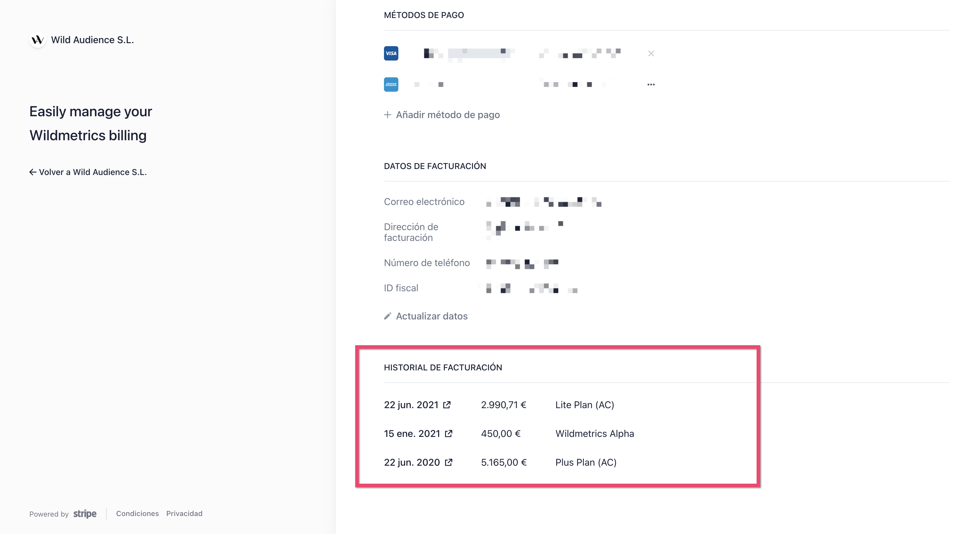Click the 2.990,71 € amount

coord(504,405)
